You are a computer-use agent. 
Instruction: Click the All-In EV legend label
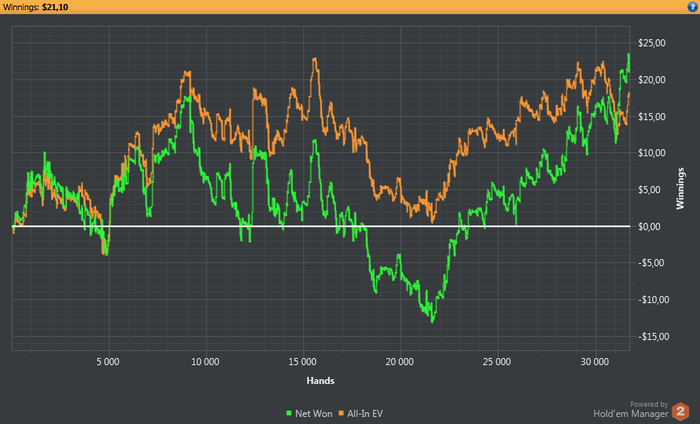pos(365,414)
